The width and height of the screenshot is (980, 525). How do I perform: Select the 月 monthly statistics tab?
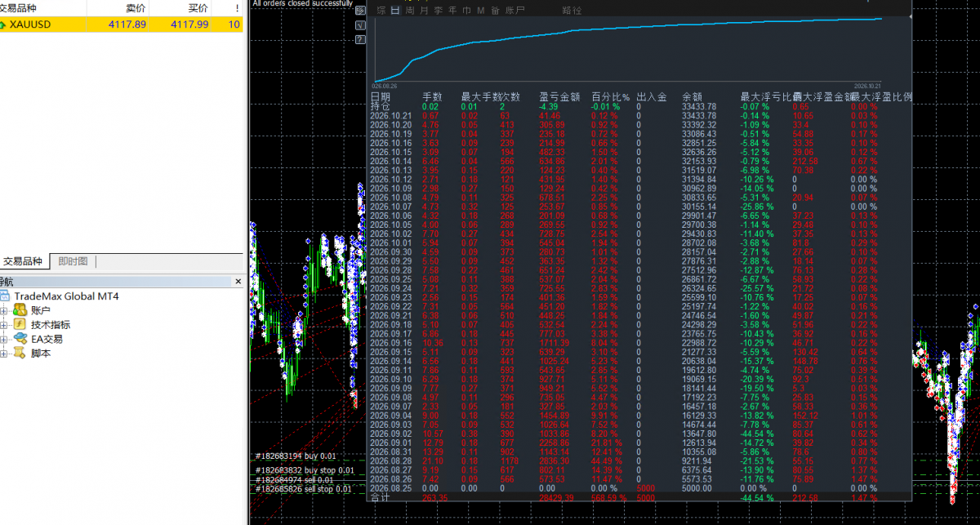(x=425, y=11)
